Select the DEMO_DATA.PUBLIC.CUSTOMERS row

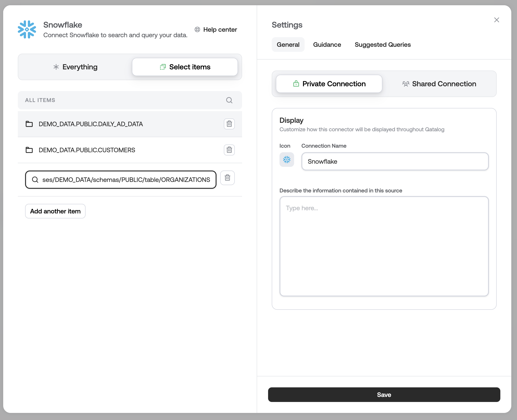[x=130, y=150]
